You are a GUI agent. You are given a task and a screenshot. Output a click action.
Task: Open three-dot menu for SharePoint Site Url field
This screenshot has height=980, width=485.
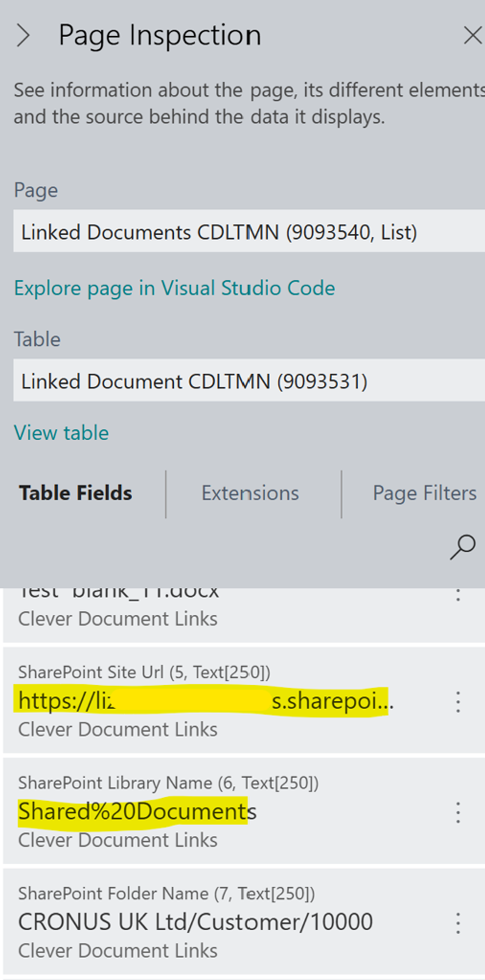point(458,702)
